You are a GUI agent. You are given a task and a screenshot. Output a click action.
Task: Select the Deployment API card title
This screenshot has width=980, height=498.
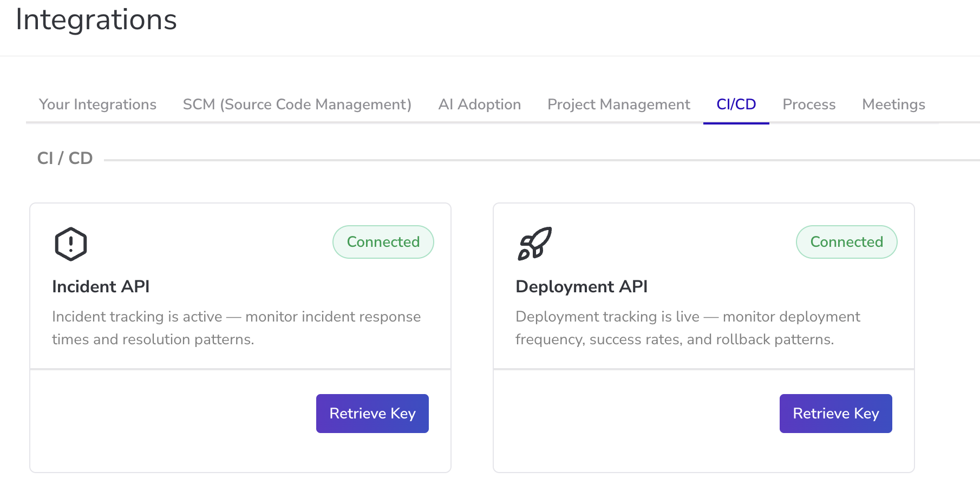581,286
